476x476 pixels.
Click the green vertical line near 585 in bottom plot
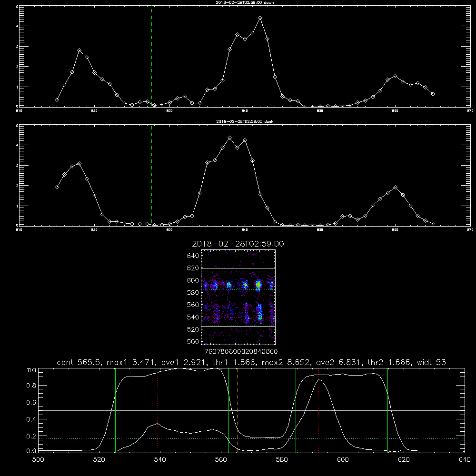[296, 410]
